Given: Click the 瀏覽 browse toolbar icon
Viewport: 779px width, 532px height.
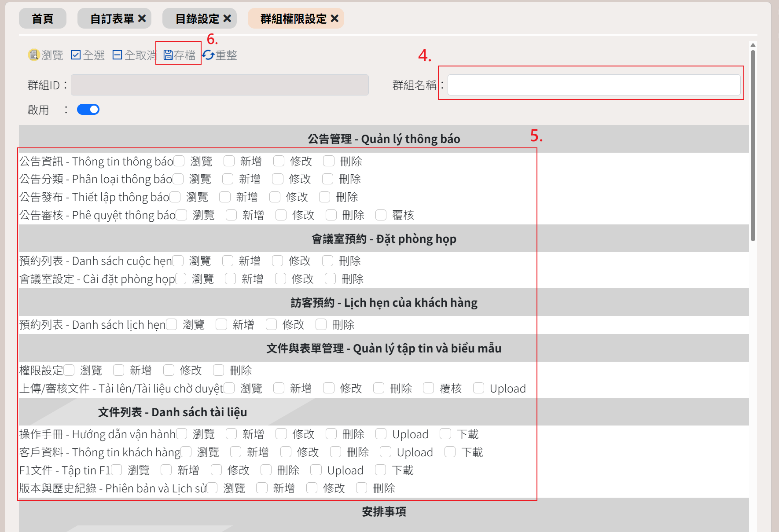Looking at the screenshot, I should pos(33,55).
